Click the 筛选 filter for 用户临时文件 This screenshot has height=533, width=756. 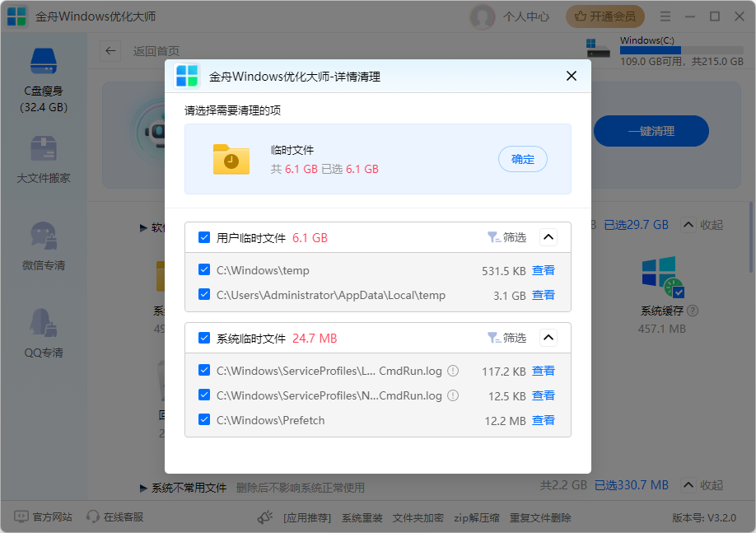506,237
